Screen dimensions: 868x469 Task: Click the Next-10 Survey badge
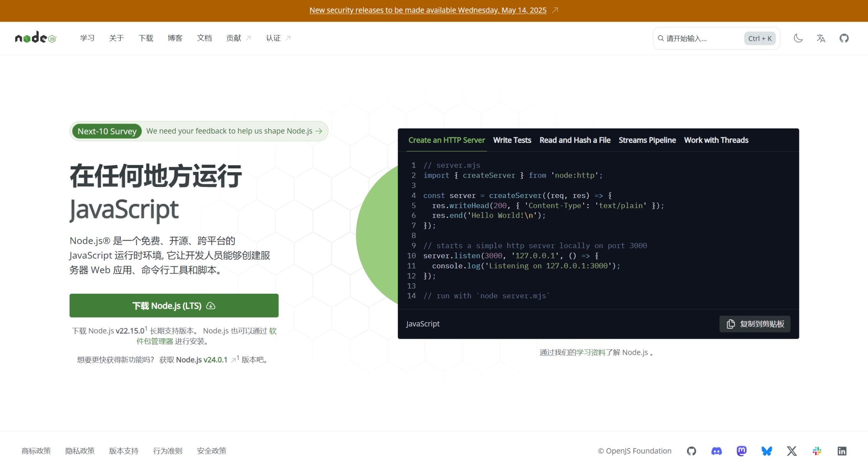pyautogui.click(x=107, y=131)
